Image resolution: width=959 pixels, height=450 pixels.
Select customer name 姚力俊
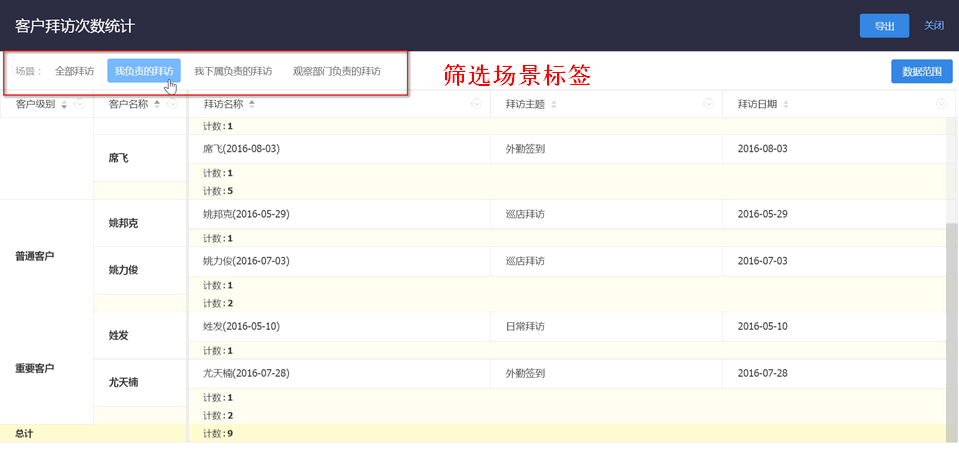point(124,270)
